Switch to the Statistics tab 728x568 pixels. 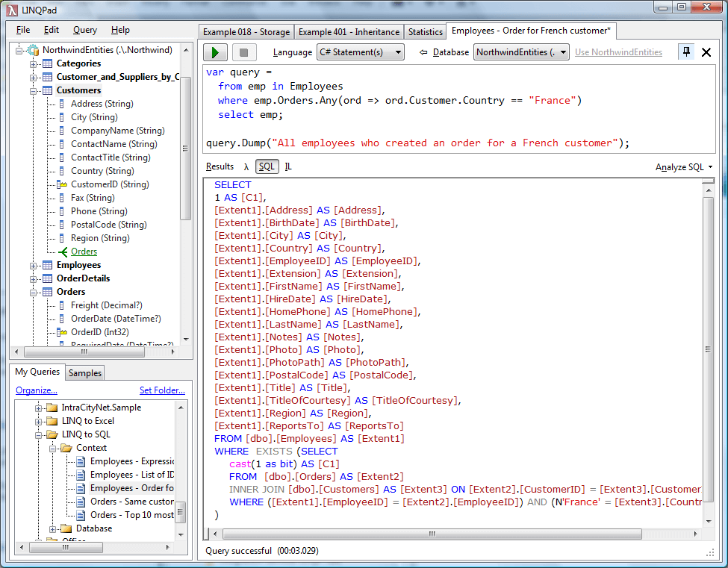(426, 32)
